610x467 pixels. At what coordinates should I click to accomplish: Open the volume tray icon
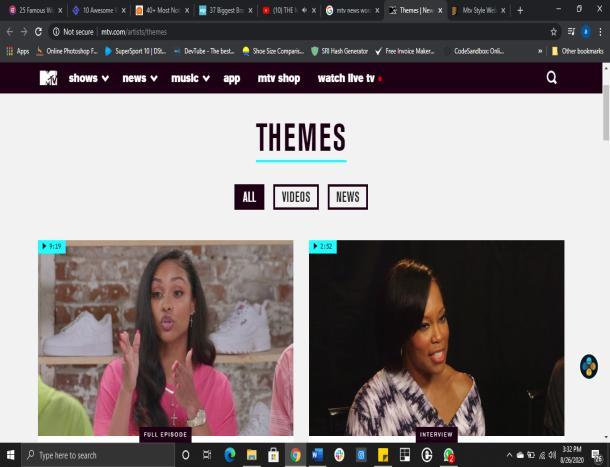(x=552, y=455)
